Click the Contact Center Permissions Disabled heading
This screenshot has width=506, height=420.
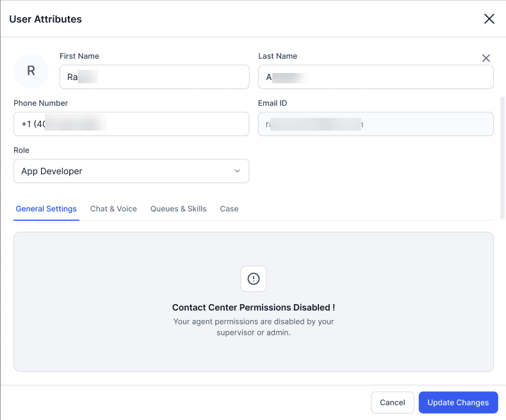[x=254, y=307]
